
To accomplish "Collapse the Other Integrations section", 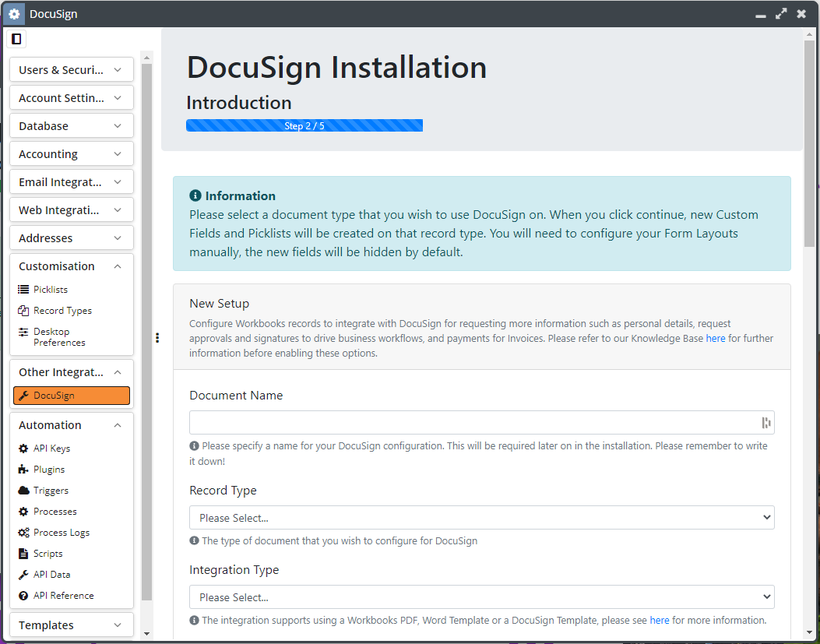I will point(72,372).
